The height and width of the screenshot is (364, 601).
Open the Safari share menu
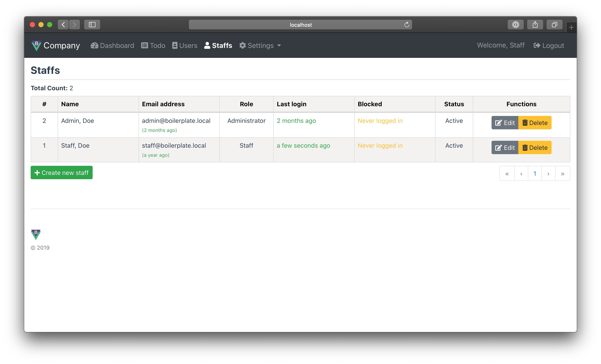[535, 25]
